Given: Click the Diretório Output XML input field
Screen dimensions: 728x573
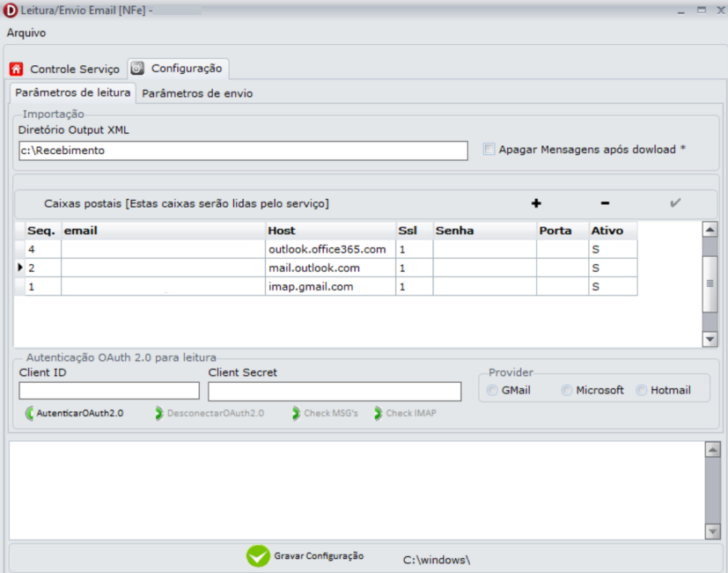Looking at the screenshot, I should [243, 151].
